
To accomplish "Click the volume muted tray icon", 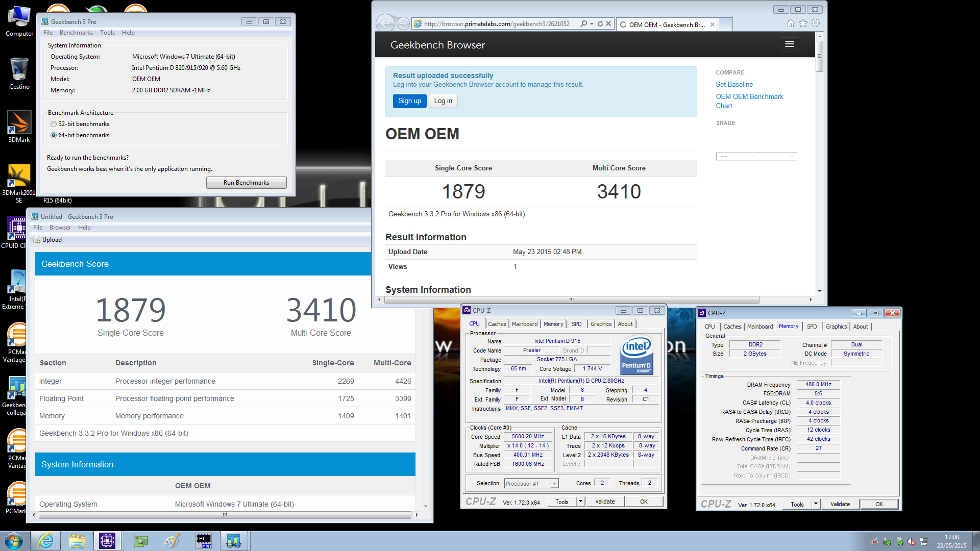I will tap(912, 542).
